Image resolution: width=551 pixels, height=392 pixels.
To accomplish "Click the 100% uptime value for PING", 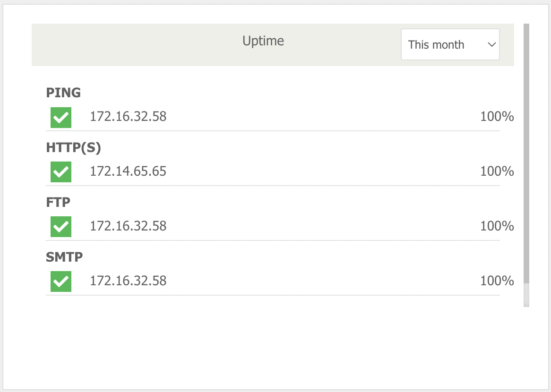I will pyautogui.click(x=497, y=117).
